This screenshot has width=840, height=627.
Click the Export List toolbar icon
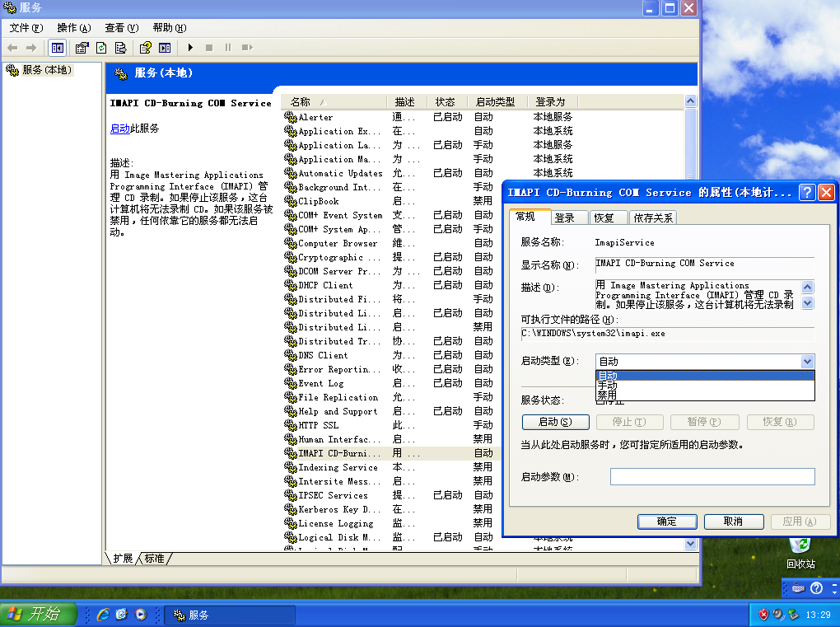click(x=120, y=48)
